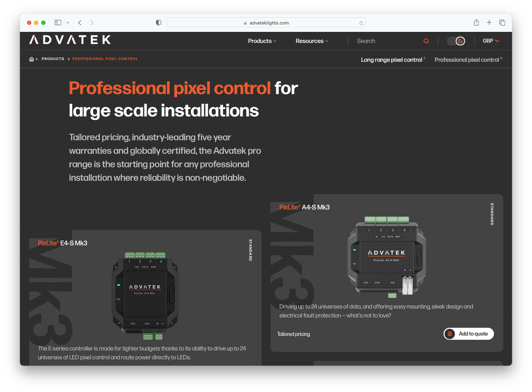532x392 pixels.
Task: Open the Safari share icon
Action: pyautogui.click(x=476, y=22)
